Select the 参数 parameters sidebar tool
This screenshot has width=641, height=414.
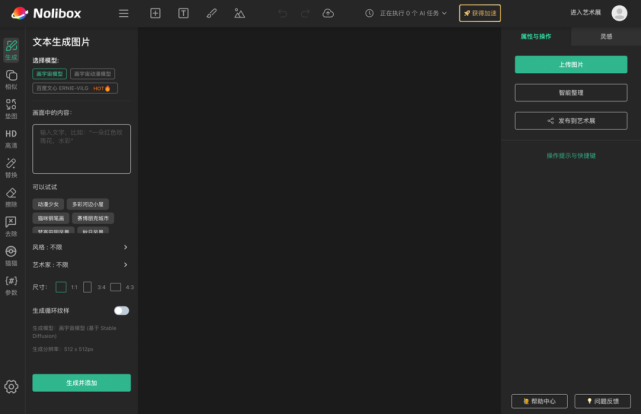pyautogui.click(x=11, y=286)
